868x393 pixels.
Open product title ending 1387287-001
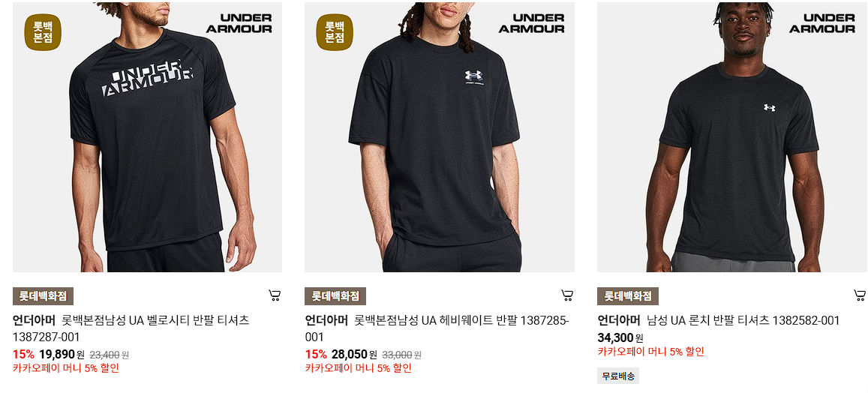pyautogui.click(x=131, y=328)
